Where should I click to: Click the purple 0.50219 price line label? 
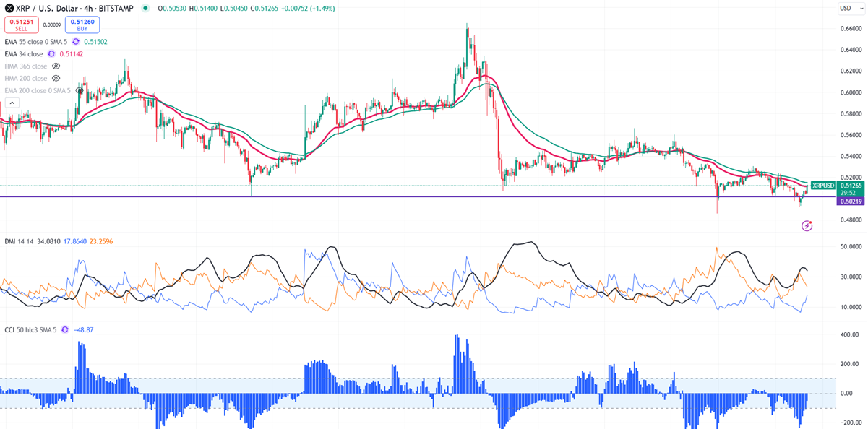pyautogui.click(x=849, y=201)
